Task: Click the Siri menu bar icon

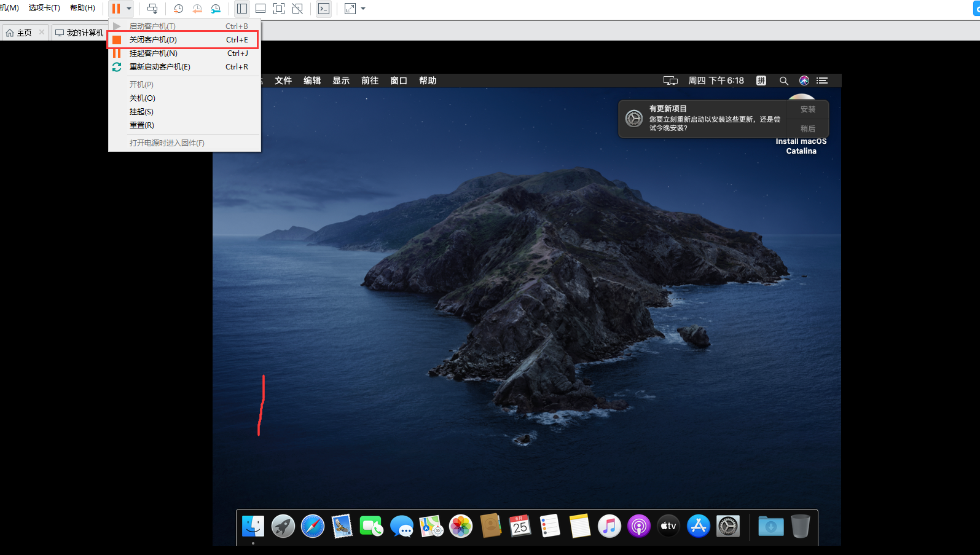Action: 804,81
